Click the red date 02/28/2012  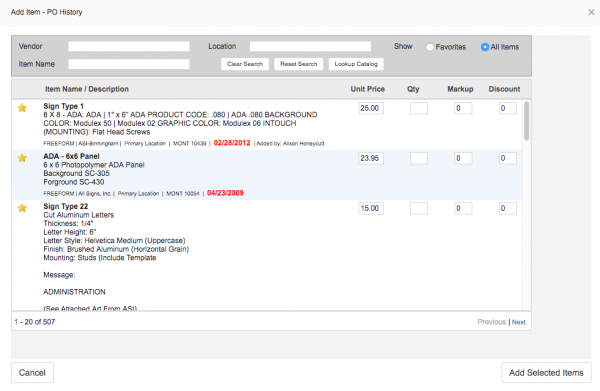232,143
